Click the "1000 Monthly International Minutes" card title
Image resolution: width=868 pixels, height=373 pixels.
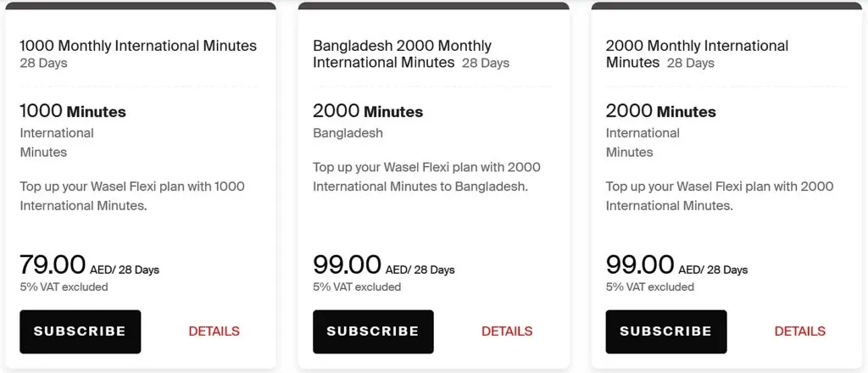pyautogui.click(x=138, y=46)
